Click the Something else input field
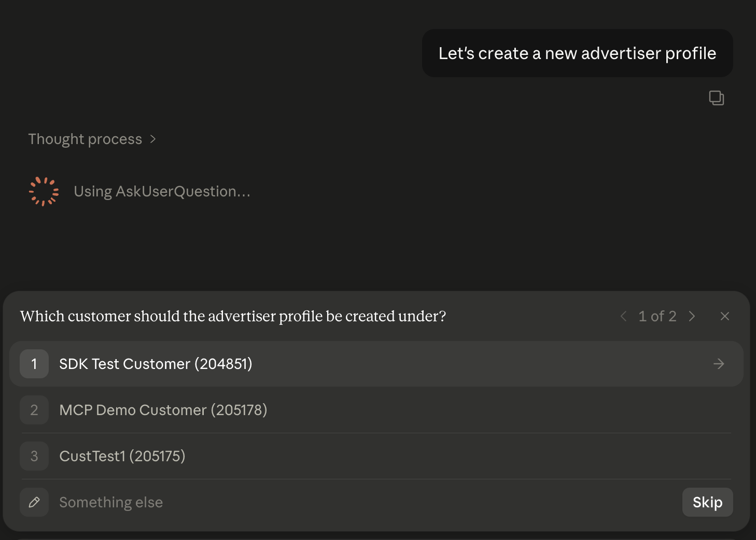The width and height of the screenshot is (756, 540). point(366,502)
